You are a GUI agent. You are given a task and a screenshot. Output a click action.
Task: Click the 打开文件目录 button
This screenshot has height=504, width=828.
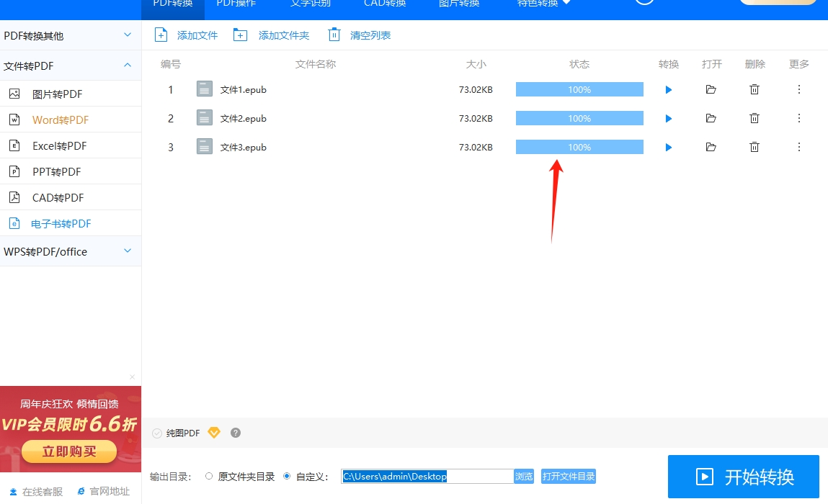pyautogui.click(x=568, y=476)
